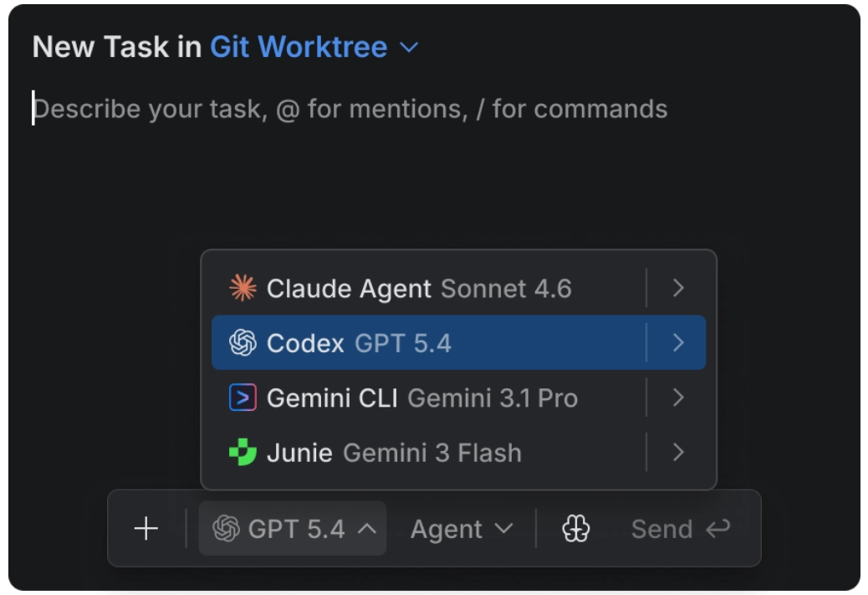Click the Claude Agent starburst icon
The height and width of the screenshot is (595, 868).
tap(243, 289)
